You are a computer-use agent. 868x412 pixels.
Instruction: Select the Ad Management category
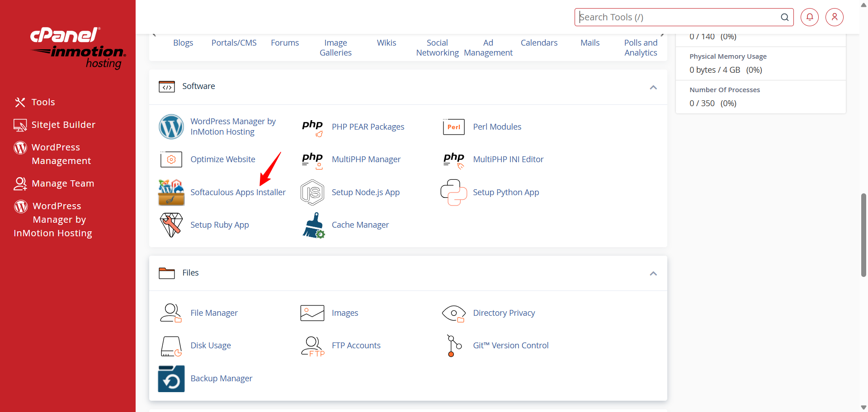point(488,48)
